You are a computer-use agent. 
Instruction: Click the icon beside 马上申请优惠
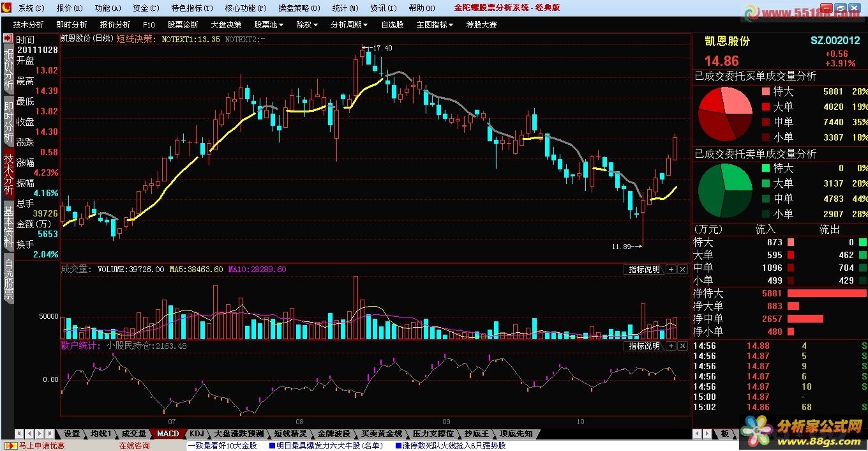10,446
